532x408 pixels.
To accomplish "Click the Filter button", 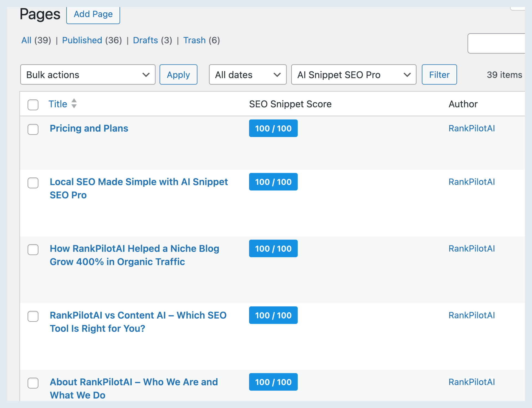I will coord(439,74).
